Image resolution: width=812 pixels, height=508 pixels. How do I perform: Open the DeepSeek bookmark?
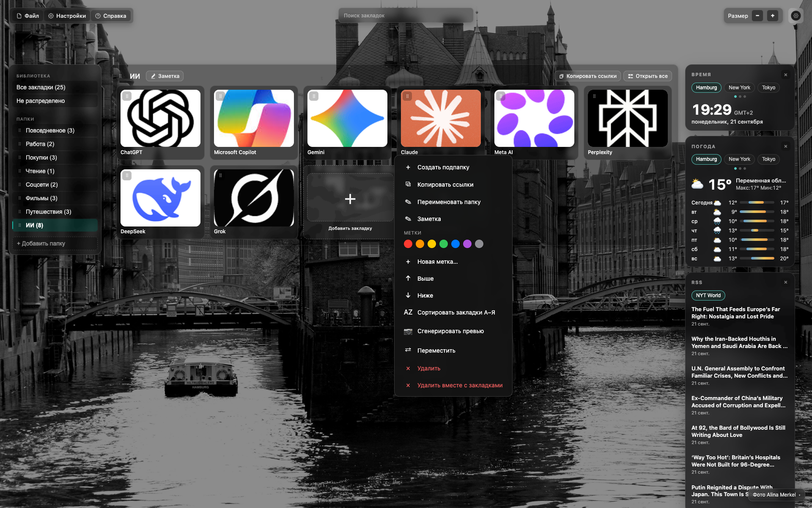[160, 198]
